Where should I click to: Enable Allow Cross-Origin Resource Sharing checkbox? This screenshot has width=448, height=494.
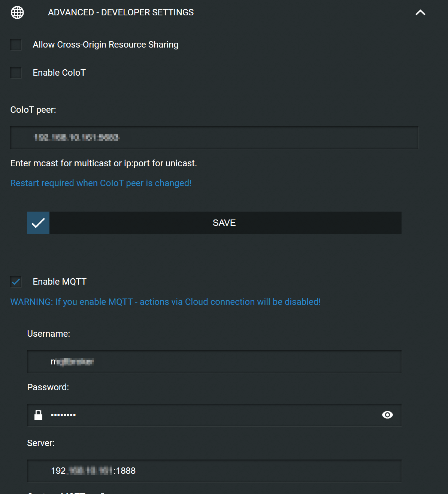(x=16, y=45)
